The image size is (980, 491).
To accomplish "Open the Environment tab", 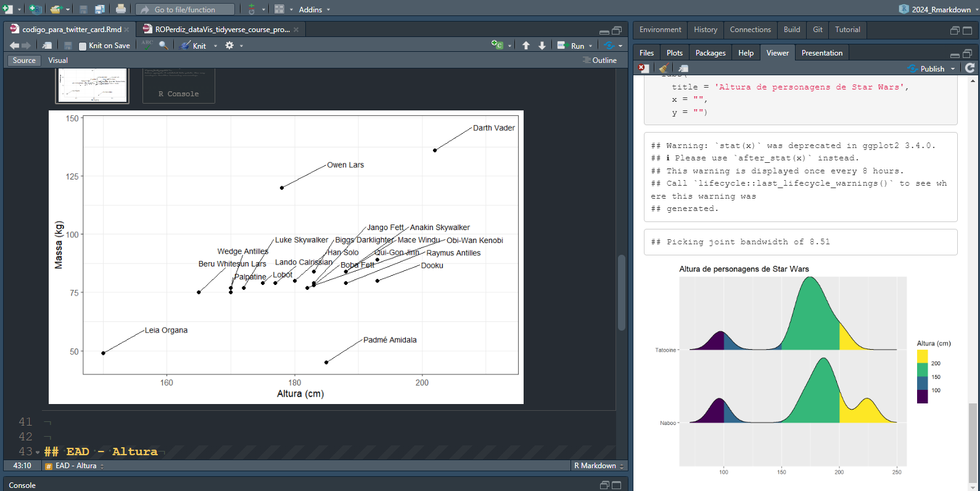I will [660, 30].
